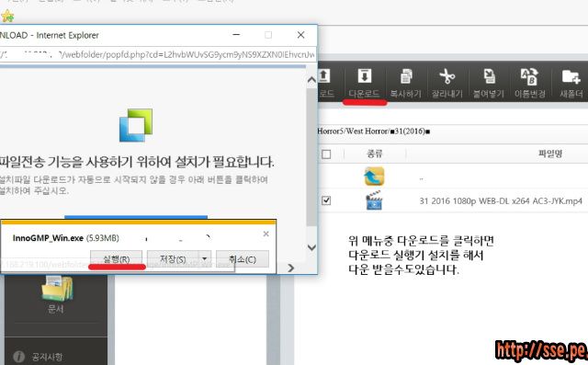Click the folder path Horror5/West Horror text
The image size is (588, 365).
[374, 131]
